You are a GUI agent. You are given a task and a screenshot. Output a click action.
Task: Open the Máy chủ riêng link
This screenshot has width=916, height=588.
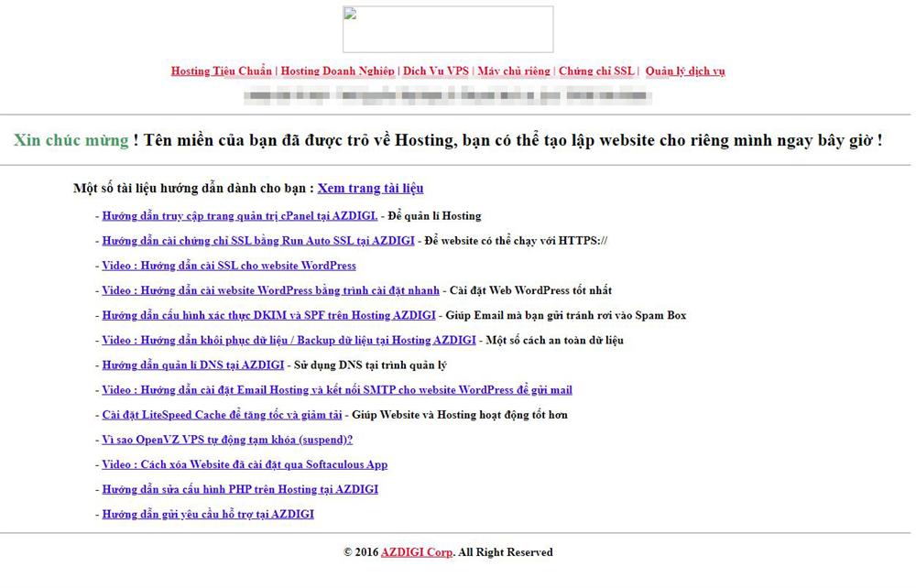514,71
